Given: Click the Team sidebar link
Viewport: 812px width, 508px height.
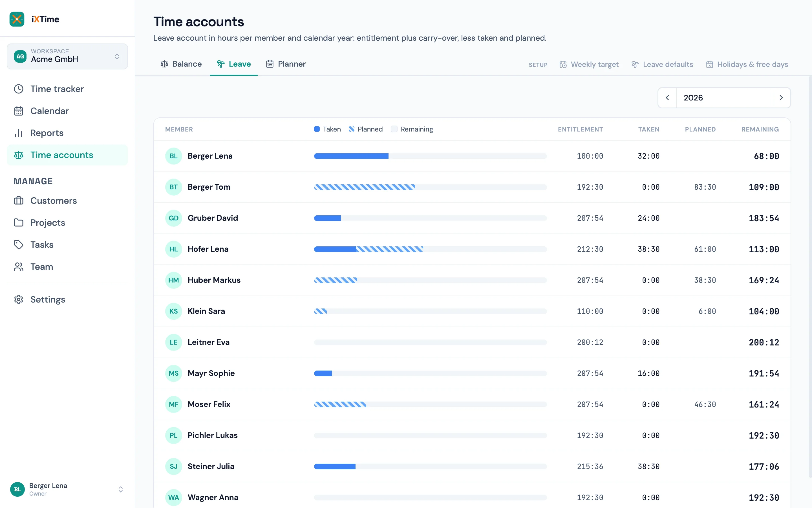Looking at the screenshot, I should click(67, 267).
